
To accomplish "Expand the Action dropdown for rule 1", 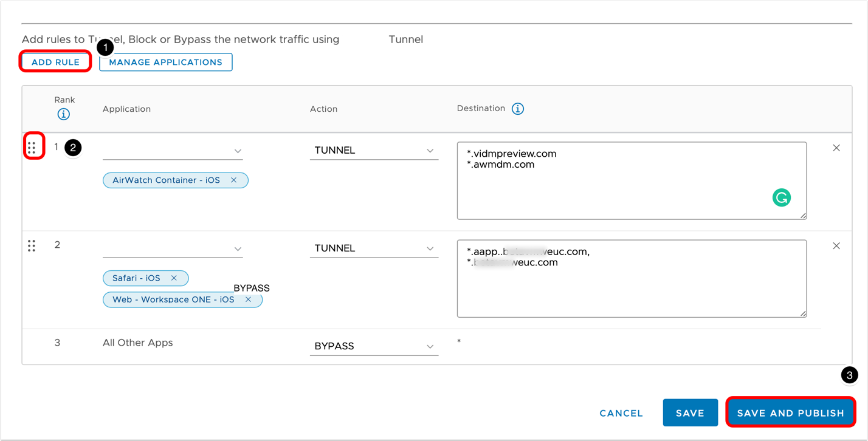I will (x=373, y=151).
